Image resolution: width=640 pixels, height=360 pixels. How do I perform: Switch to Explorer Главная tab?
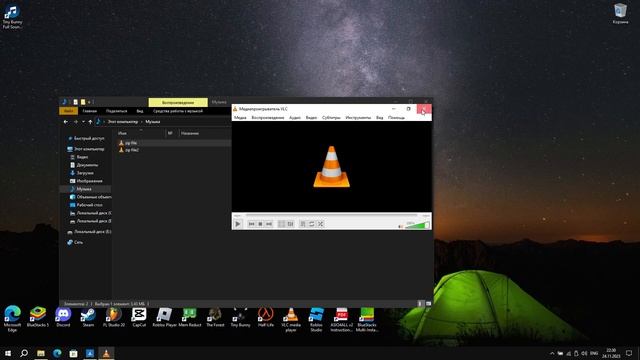coord(89,111)
